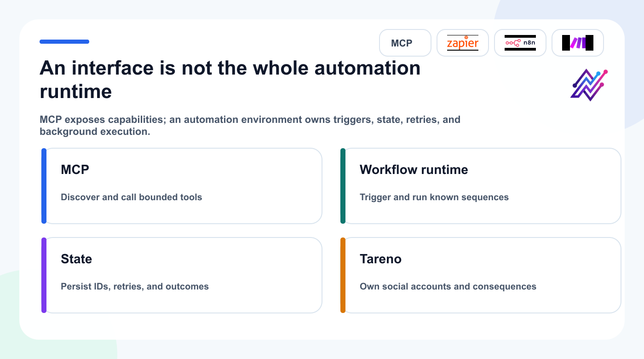Click the main slide title text
The width and height of the screenshot is (644, 359).
(x=230, y=80)
